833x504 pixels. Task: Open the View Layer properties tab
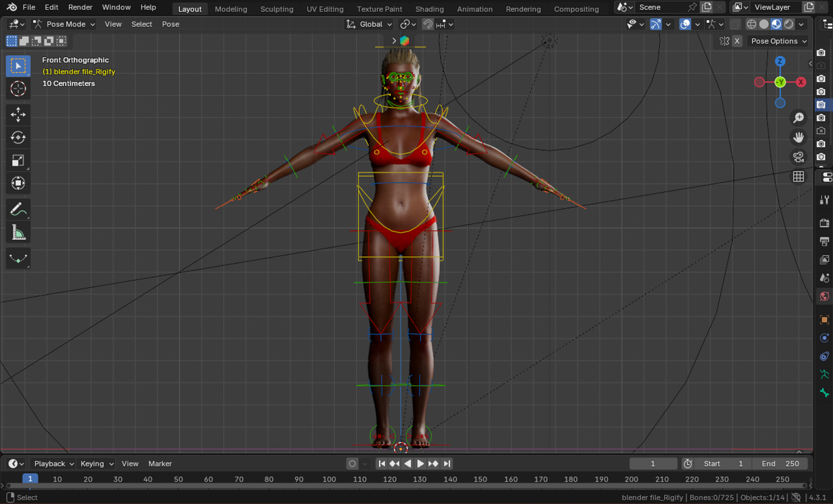click(825, 260)
